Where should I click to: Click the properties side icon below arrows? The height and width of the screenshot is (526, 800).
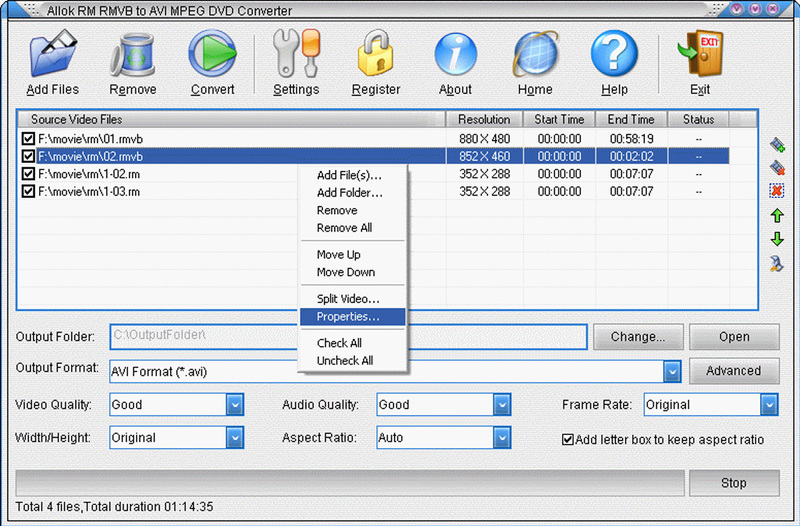pos(777,263)
